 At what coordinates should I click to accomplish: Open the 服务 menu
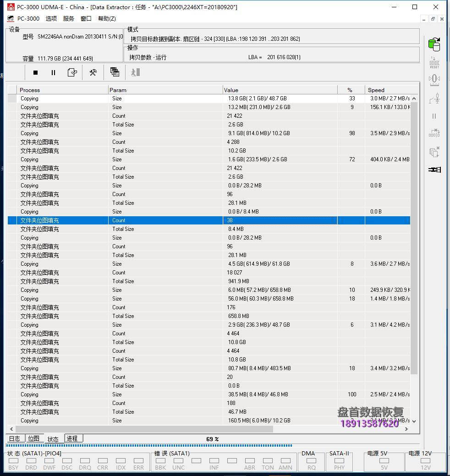pyautogui.click(x=68, y=18)
